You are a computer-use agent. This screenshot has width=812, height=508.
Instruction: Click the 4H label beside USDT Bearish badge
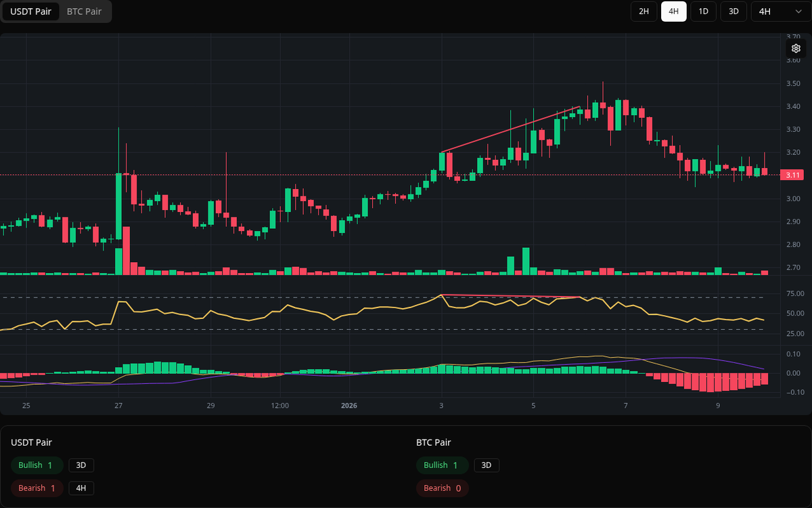(81, 488)
